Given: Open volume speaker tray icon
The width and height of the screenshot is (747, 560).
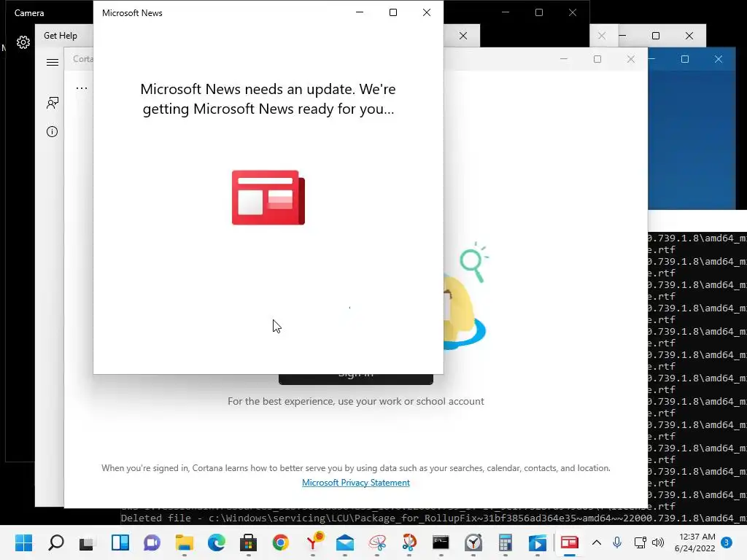Looking at the screenshot, I should (658, 542).
